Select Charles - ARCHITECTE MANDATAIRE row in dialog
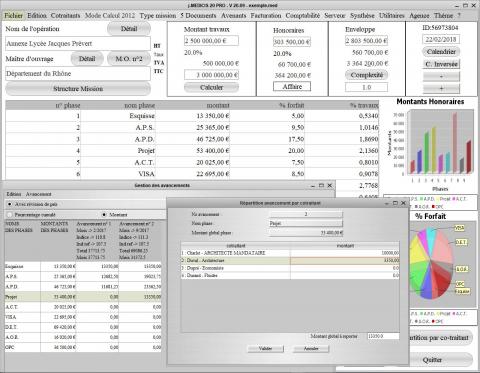Image resolution: width=480 pixels, height=373 pixels. tap(290, 253)
